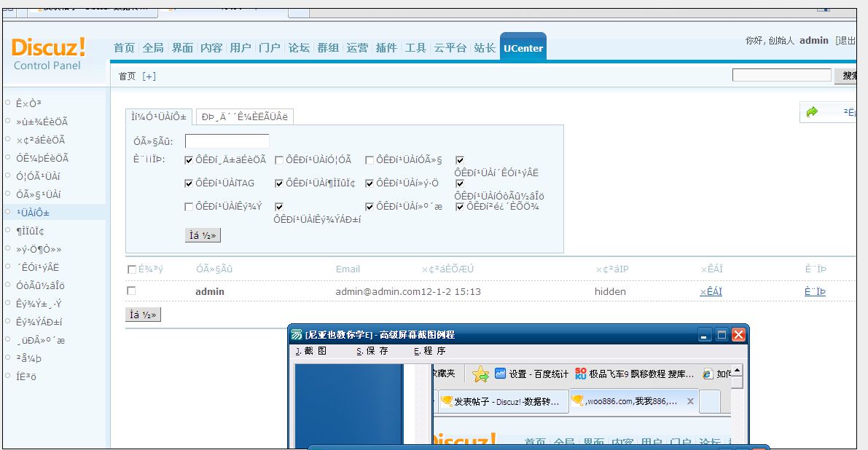Click the green arrow icon at top right

click(812, 112)
